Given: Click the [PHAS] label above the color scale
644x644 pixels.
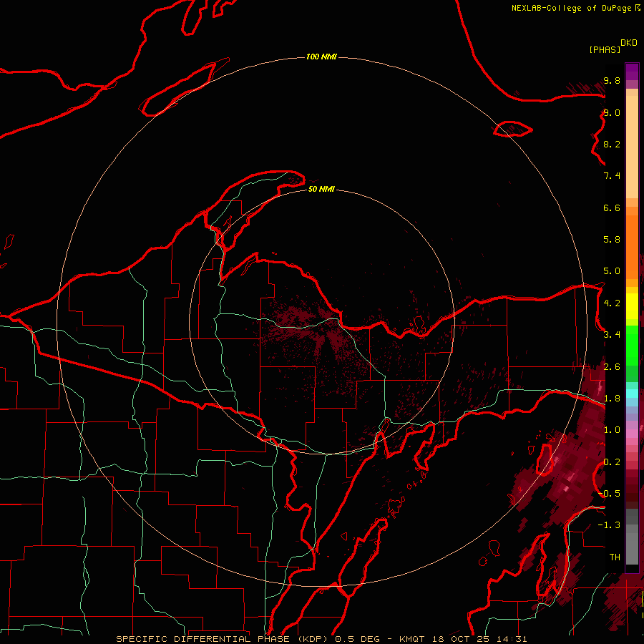Looking at the screenshot, I should click(x=605, y=49).
